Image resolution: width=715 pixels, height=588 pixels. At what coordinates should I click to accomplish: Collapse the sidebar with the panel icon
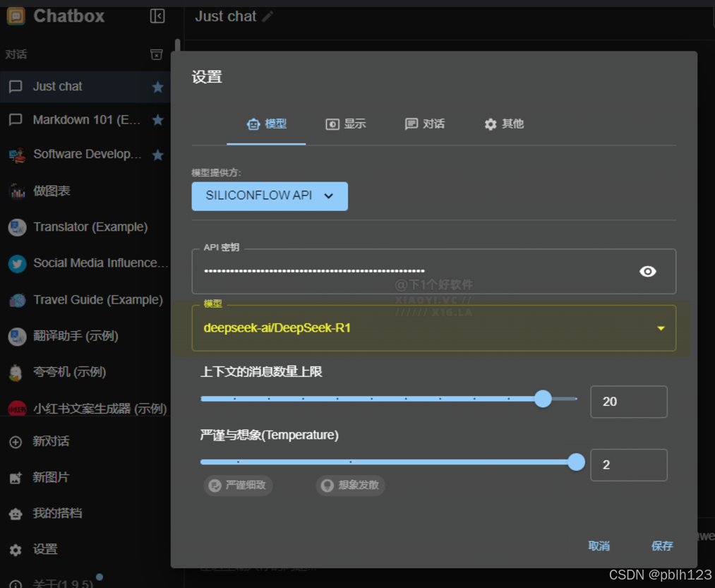click(x=157, y=16)
